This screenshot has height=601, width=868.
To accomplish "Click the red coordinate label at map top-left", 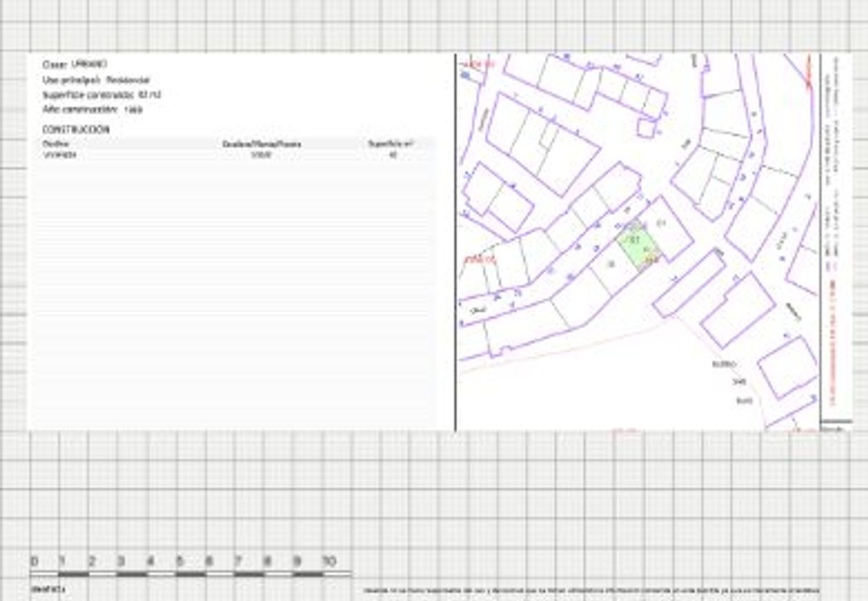I will coord(480,65).
